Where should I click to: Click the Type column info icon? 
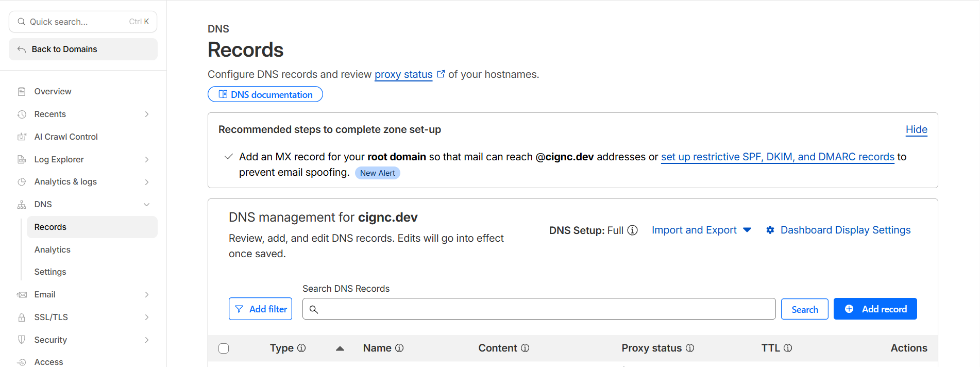(302, 348)
